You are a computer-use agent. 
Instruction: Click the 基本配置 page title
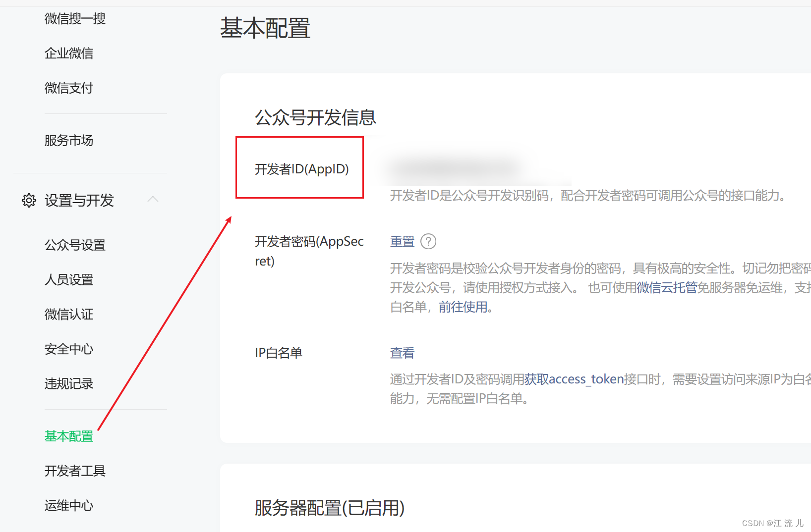coord(265,28)
